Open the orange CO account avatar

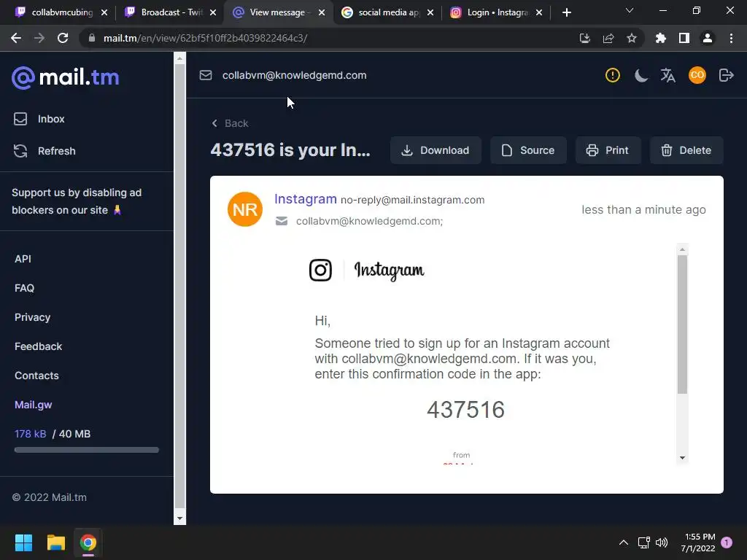pyautogui.click(x=697, y=75)
